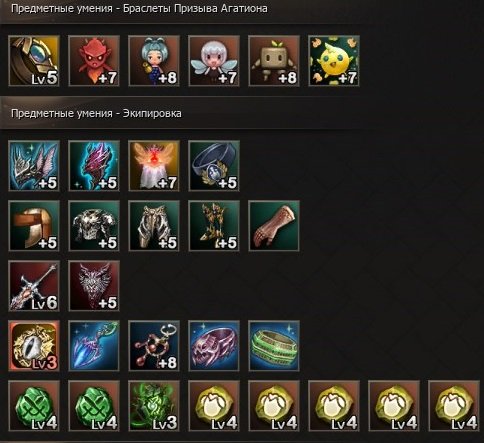
Task: Select the red devil agathion +7 icon
Action: point(94,61)
